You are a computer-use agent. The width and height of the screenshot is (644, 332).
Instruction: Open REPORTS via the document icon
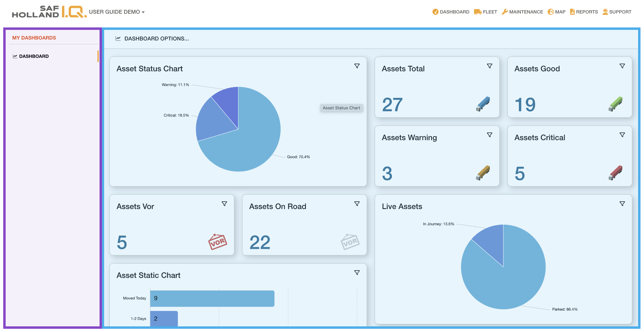pos(573,12)
